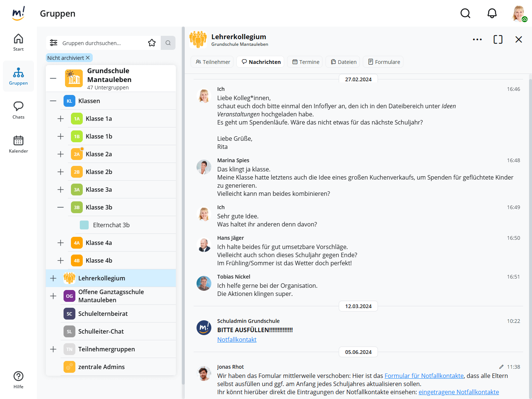Click the global search magnifier icon
The width and height of the screenshot is (532, 399).
click(x=465, y=14)
